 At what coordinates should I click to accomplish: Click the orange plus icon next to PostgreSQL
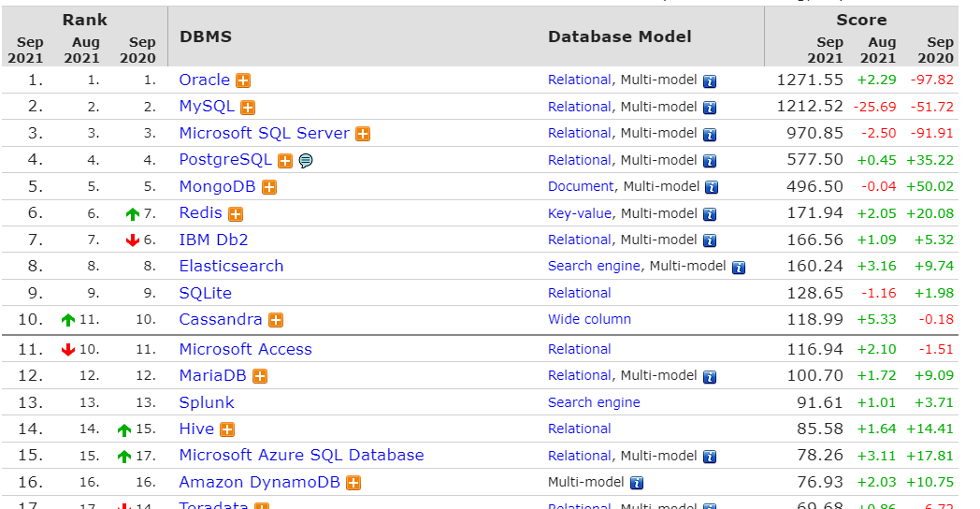285,161
